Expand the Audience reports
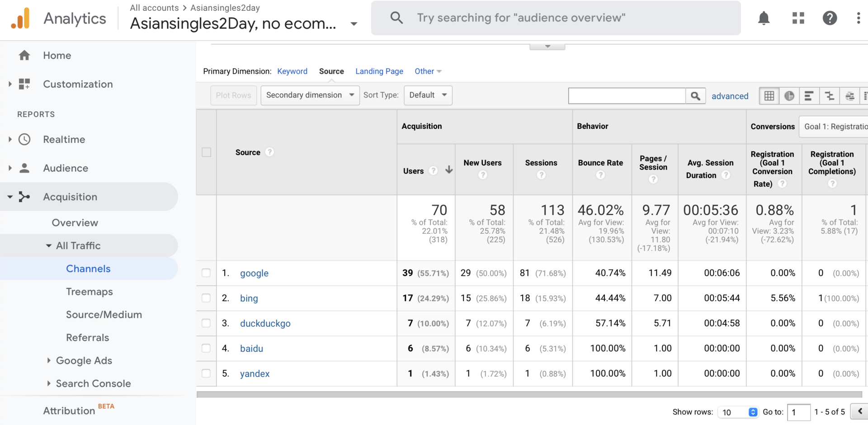The image size is (868, 425). coord(10,168)
